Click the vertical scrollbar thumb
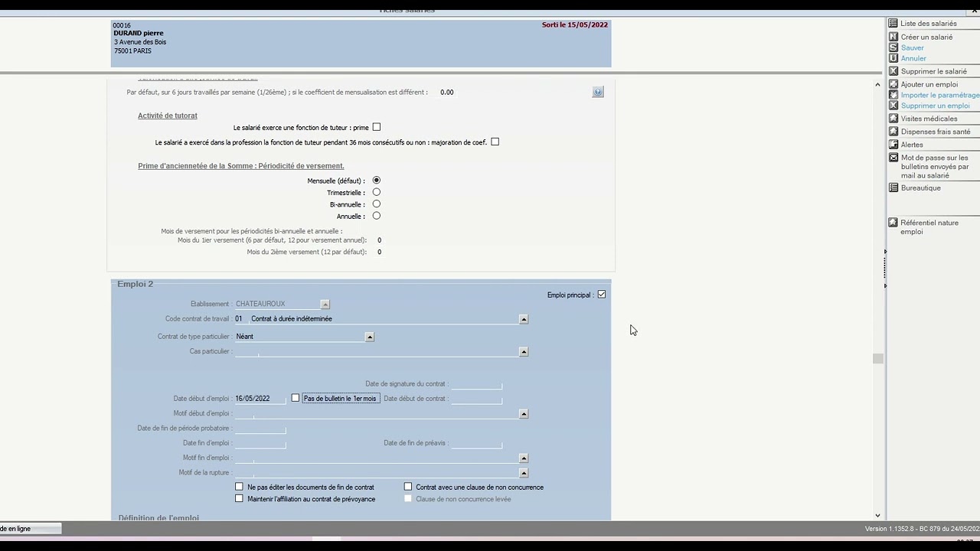 click(x=877, y=359)
